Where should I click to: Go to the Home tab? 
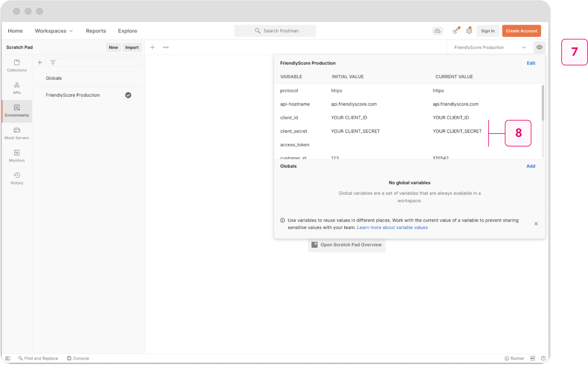15,31
